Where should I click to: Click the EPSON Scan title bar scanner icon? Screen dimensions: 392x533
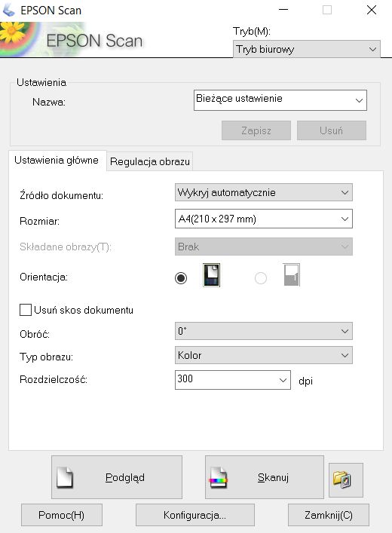(8, 11)
